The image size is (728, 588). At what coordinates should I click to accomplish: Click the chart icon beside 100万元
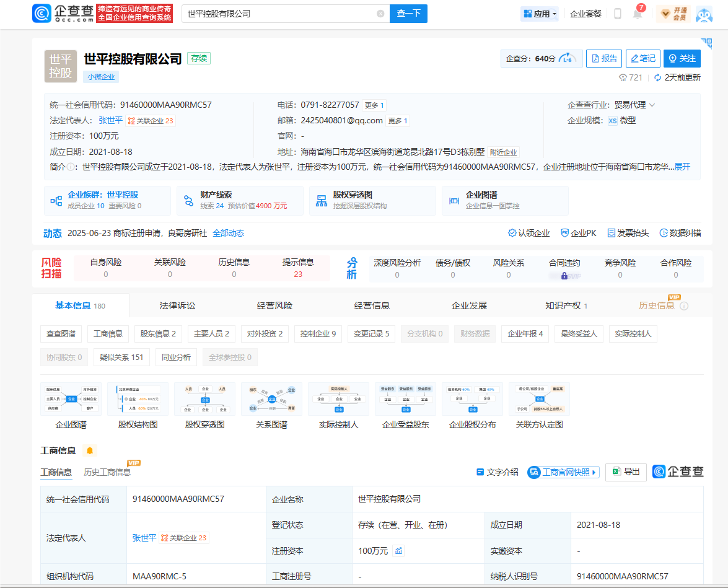tap(398, 551)
